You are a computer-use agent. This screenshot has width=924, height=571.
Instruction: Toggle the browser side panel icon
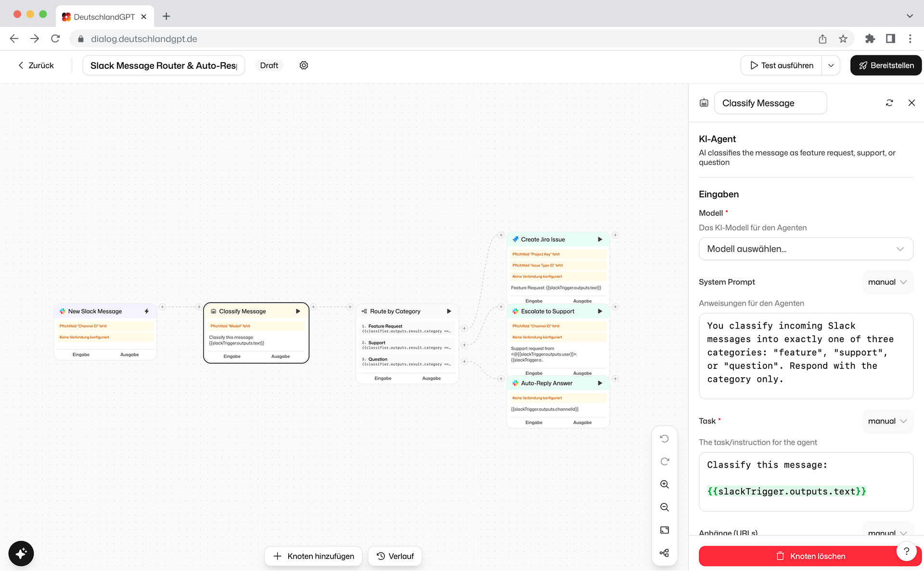point(890,39)
